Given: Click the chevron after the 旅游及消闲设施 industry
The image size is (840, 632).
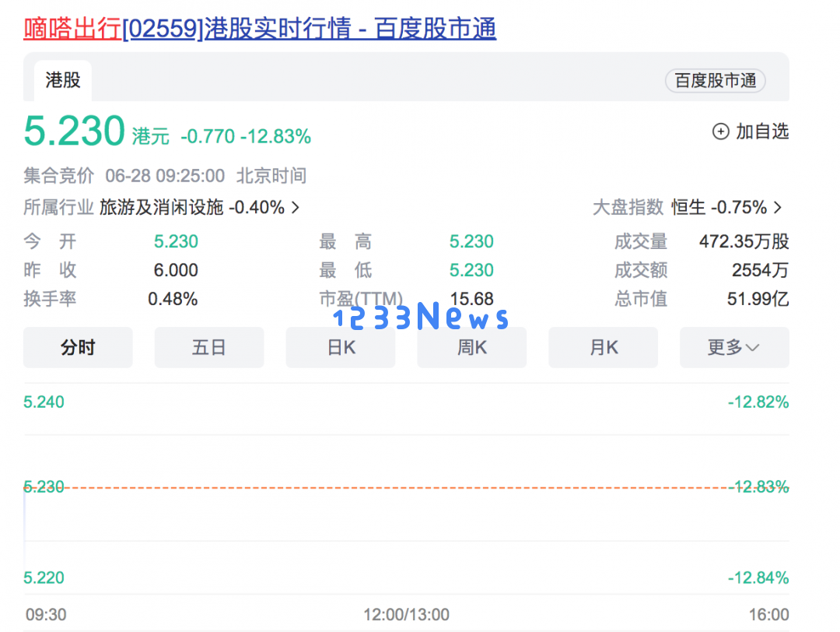Looking at the screenshot, I should click(x=296, y=207).
